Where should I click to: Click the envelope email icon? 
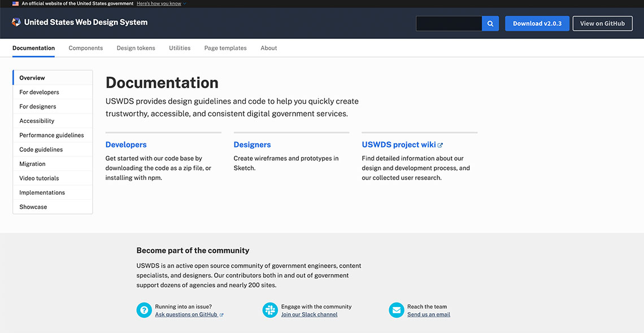tap(397, 310)
